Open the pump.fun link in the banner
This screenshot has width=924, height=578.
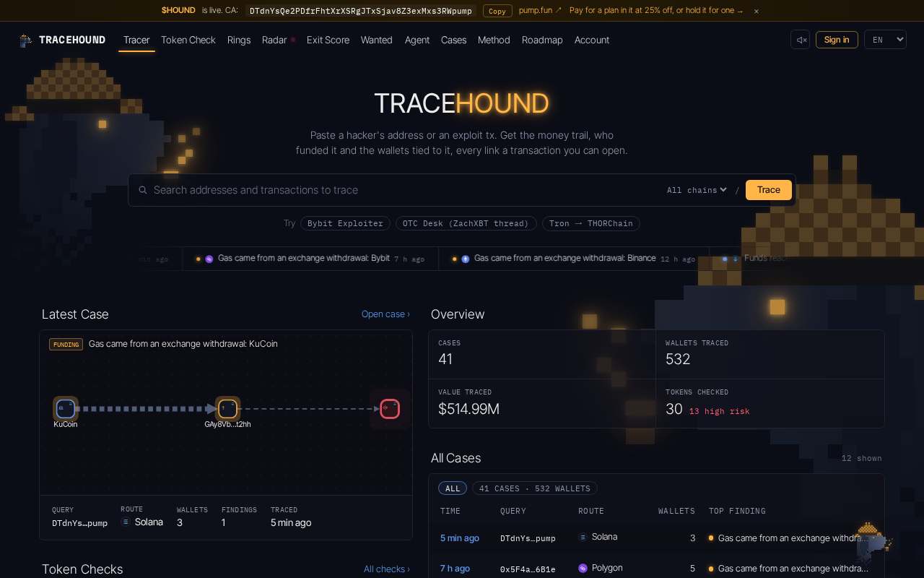coord(540,11)
